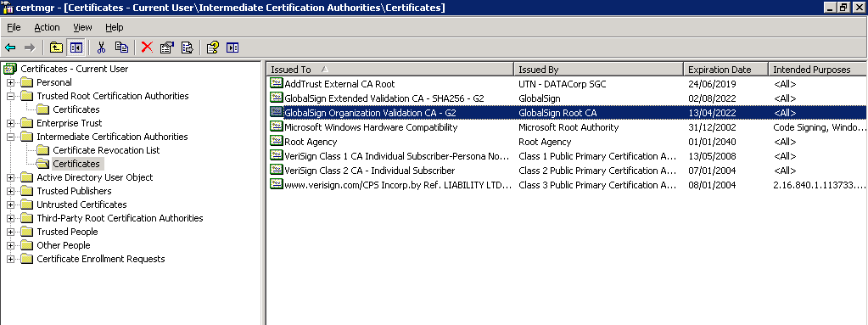Select the Untrusted Certificates tree label
The image size is (868, 325).
click(82, 205)
